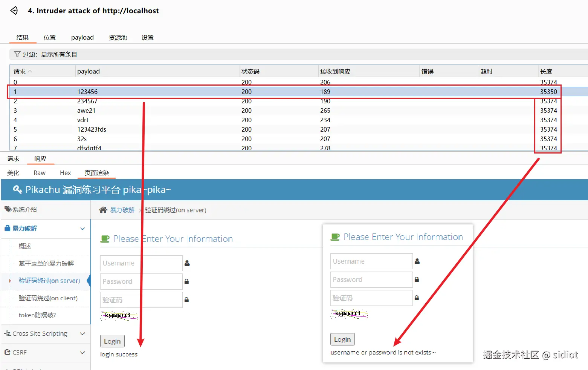This screenshot has height=370, width=588.
Task: Open 验证码绕过(on client) sidebar item
Action: 48,298
